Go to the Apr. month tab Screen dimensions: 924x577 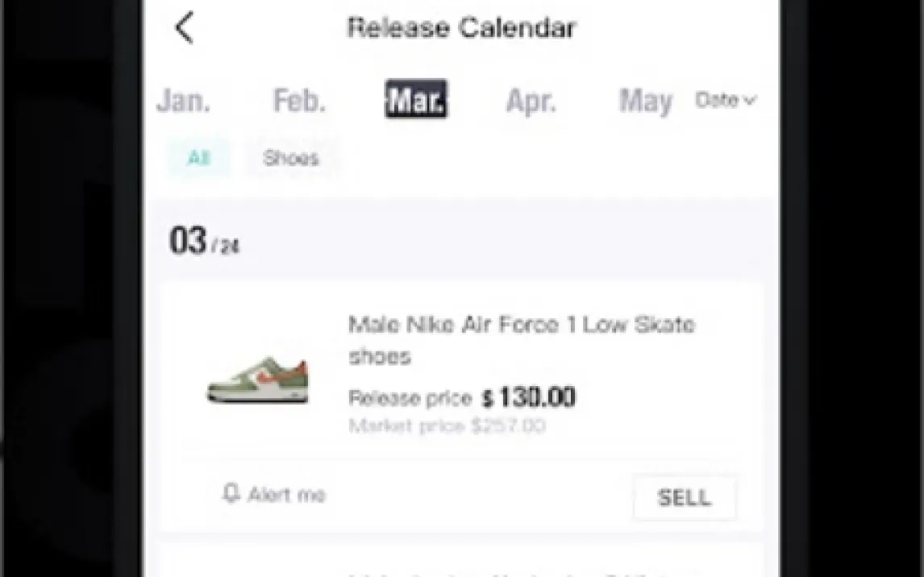[531, 101]
